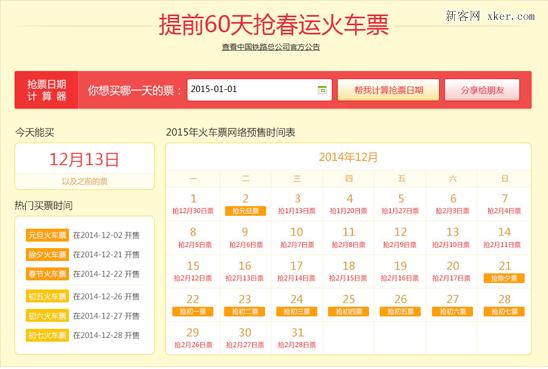Select calendar day 29 with 抢2月26日票

click(193, 338)
